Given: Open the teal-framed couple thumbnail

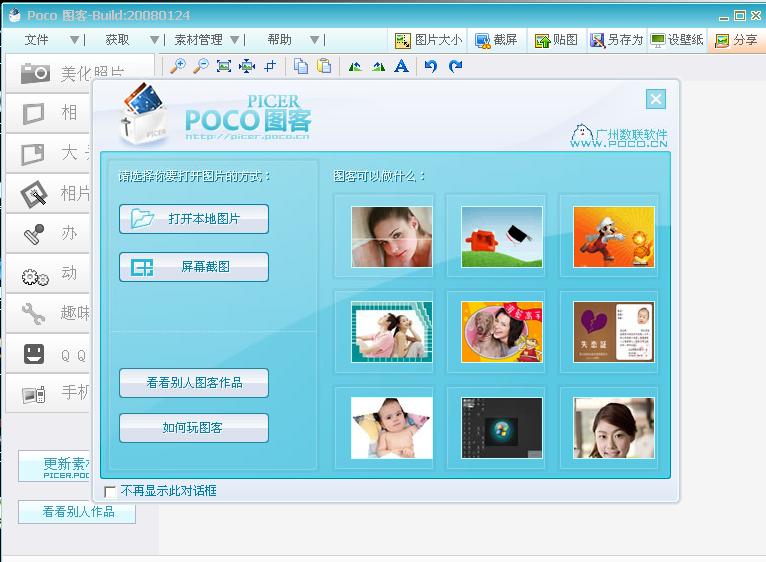Looking at the screenshot, I should tap(392, 332).
